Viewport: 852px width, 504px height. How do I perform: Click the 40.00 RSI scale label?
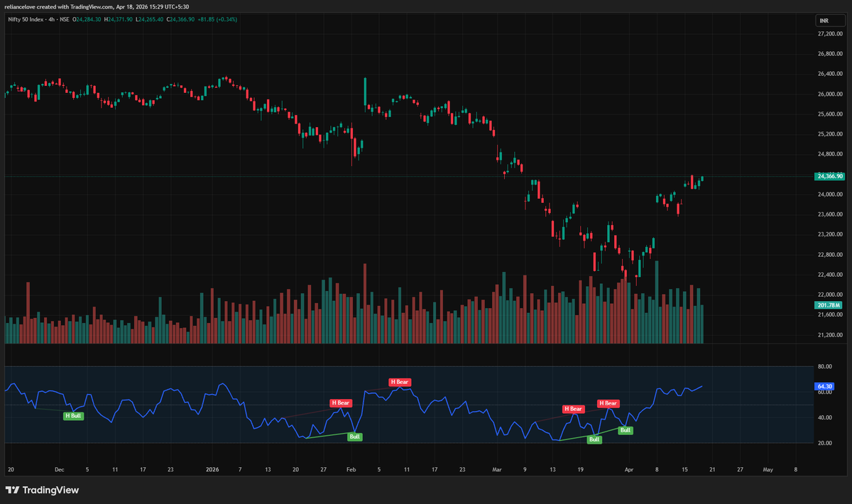click(824, 418)
